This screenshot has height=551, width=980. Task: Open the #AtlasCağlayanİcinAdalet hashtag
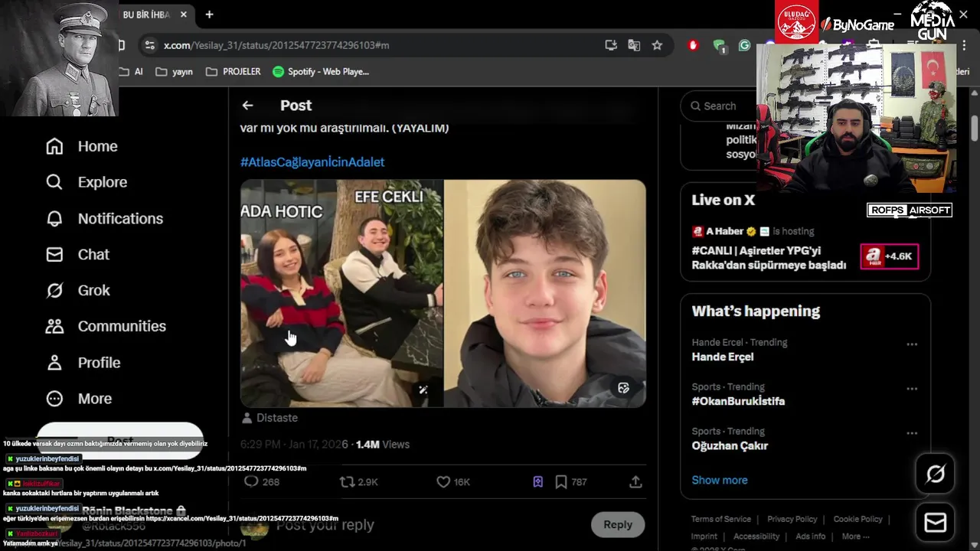[312, 162]
